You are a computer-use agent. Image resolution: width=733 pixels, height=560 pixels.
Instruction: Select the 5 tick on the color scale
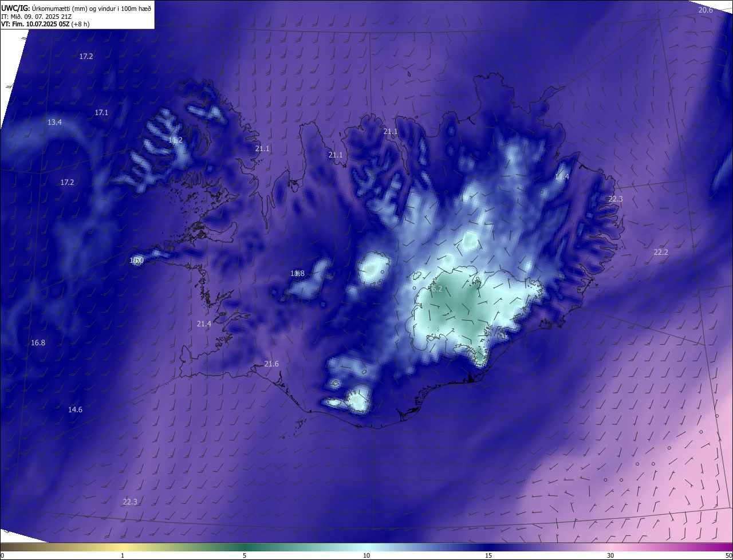point(245,555)
